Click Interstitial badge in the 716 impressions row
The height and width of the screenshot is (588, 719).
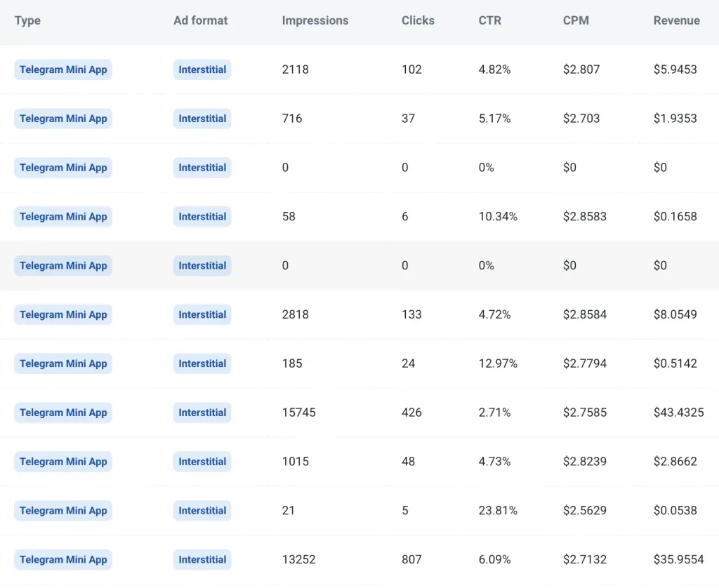pyautogui.click(x=202, y=119)
